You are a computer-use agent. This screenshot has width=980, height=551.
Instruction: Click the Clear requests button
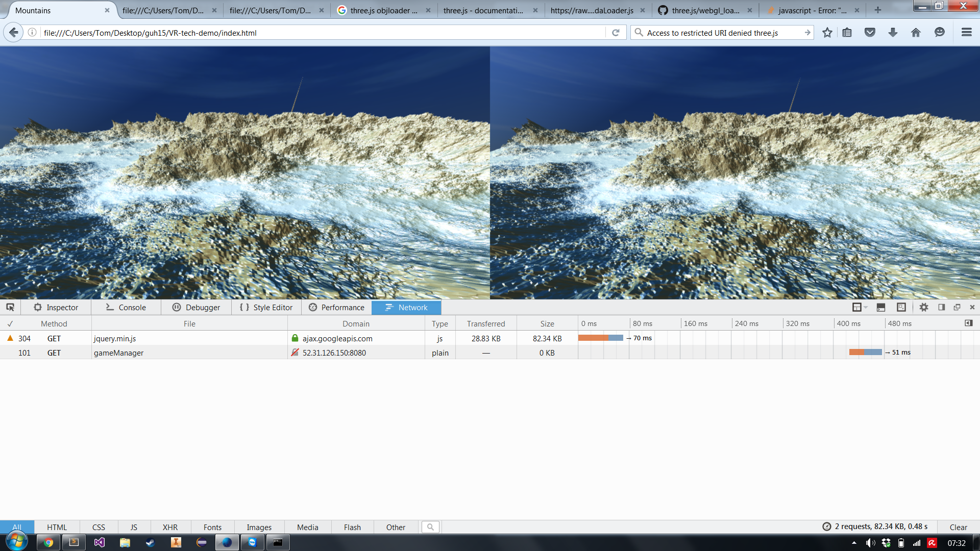coord(958,527)
